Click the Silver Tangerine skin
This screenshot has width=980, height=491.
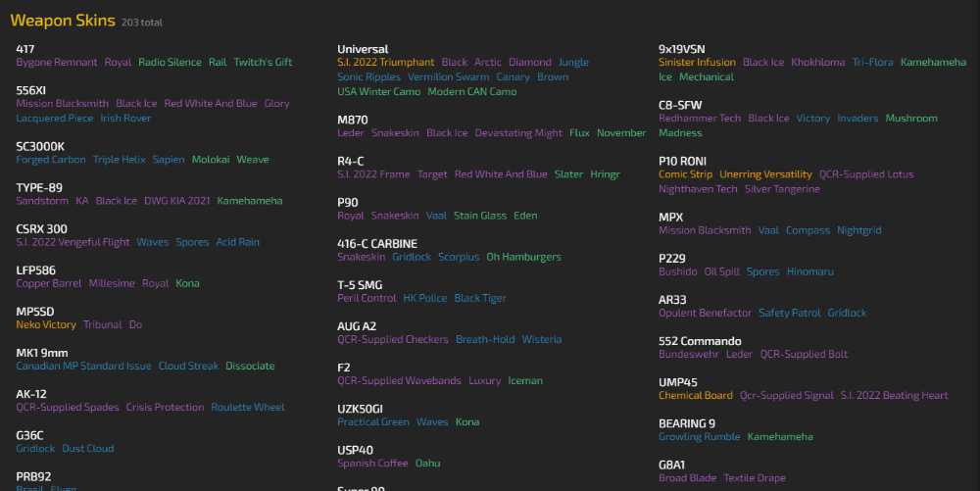(x=782, y=189)
